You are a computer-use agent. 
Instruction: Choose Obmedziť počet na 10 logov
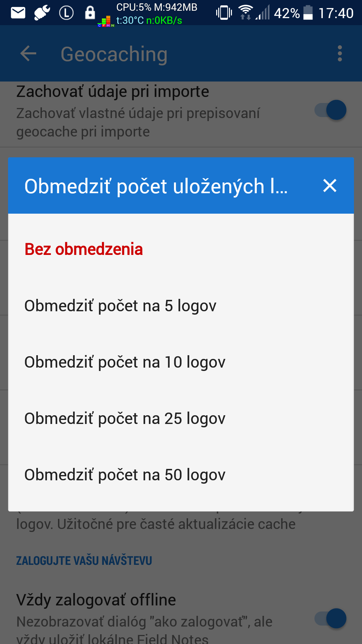[x=125, y=362]
